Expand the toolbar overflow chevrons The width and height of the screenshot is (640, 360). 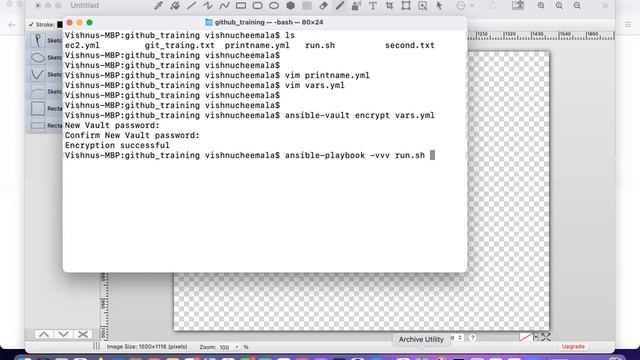[605, 6]
